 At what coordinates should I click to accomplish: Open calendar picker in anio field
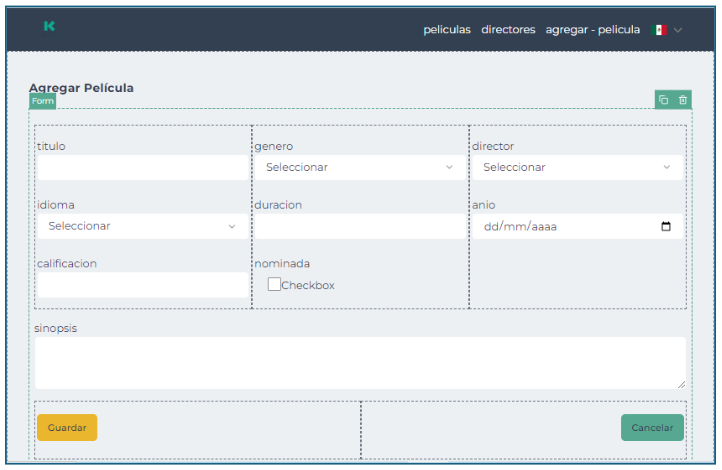coord(667,226)
